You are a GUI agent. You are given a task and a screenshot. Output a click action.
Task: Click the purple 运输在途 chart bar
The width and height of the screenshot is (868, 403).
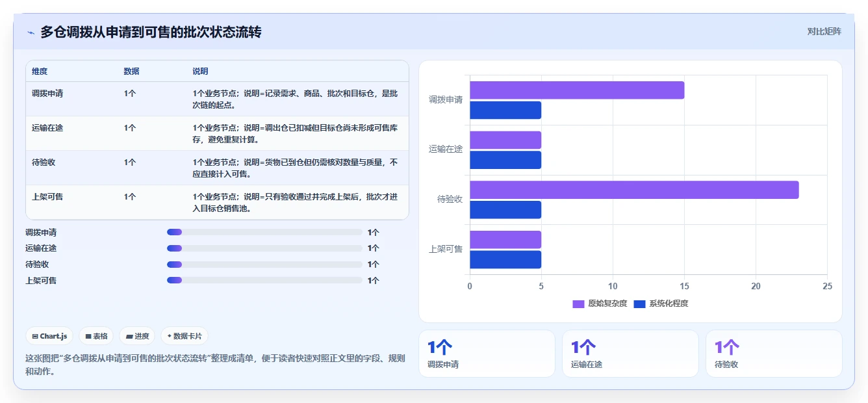click(505, 140)
